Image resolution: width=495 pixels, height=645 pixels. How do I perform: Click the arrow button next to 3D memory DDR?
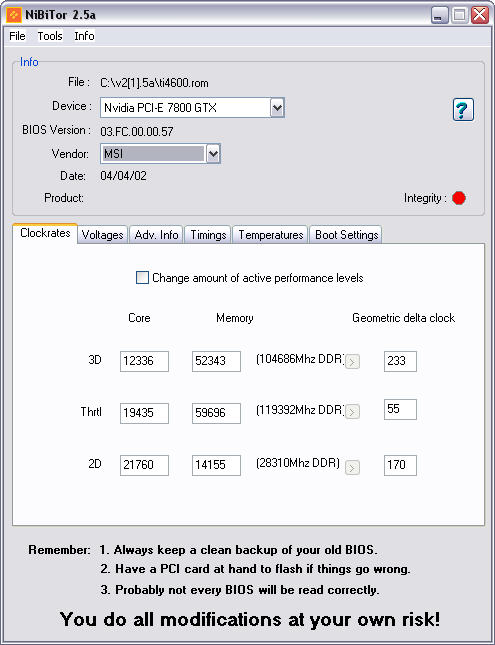tap(352, 362)
